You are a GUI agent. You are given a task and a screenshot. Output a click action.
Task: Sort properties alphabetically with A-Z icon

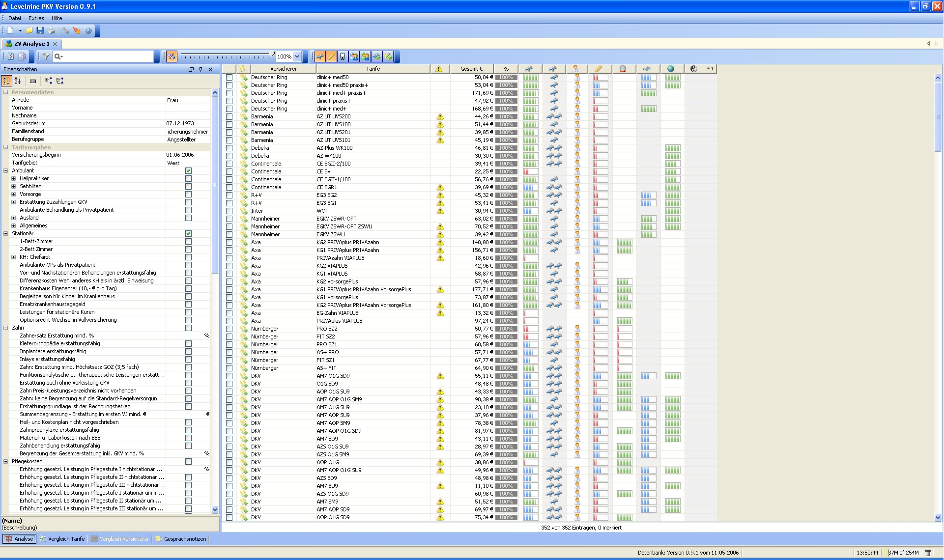[18, 81]
